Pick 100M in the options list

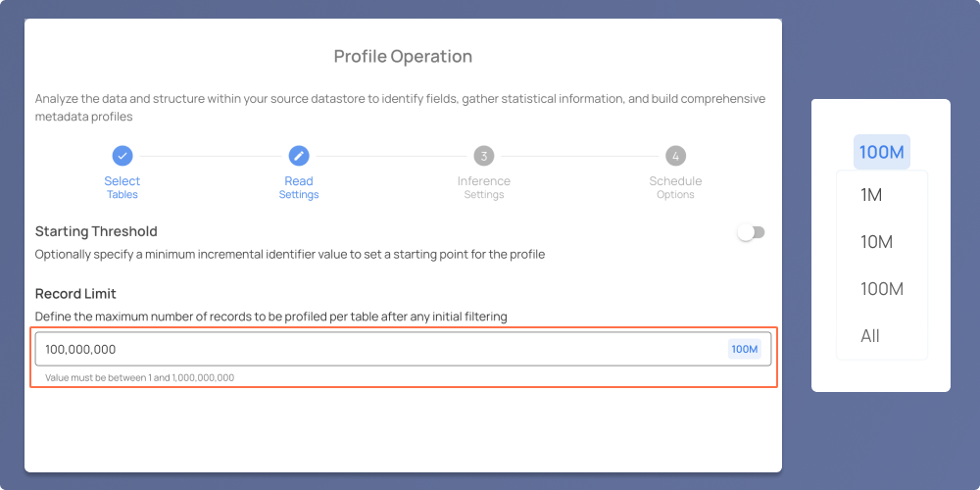882,289
